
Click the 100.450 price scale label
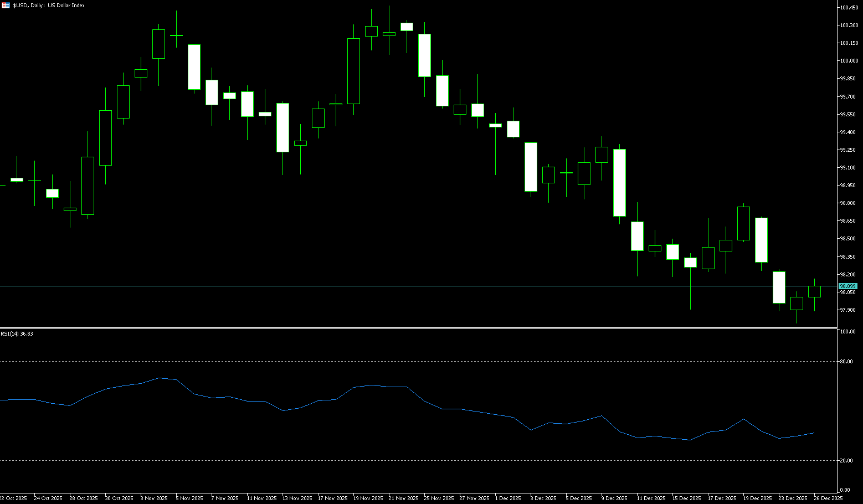click(849, 8)
